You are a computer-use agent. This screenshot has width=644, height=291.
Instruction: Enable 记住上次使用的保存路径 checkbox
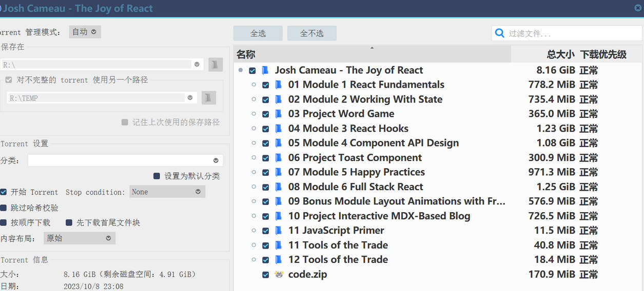125,122
